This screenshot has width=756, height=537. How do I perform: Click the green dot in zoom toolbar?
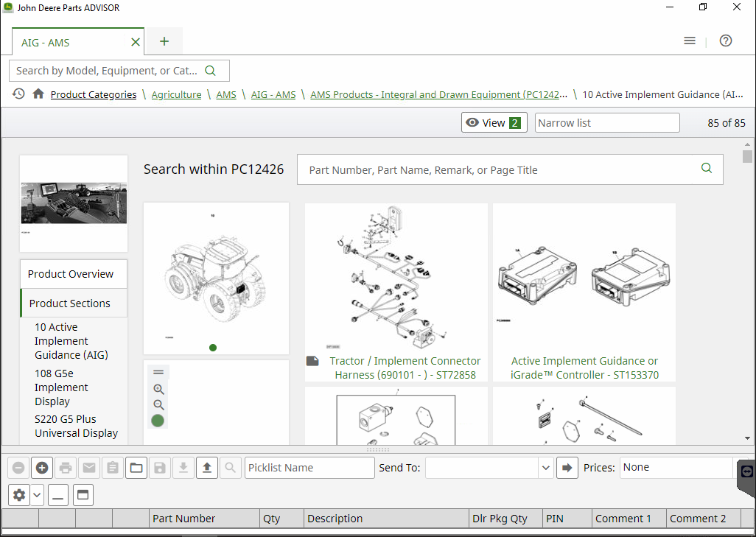coord(158,421)
